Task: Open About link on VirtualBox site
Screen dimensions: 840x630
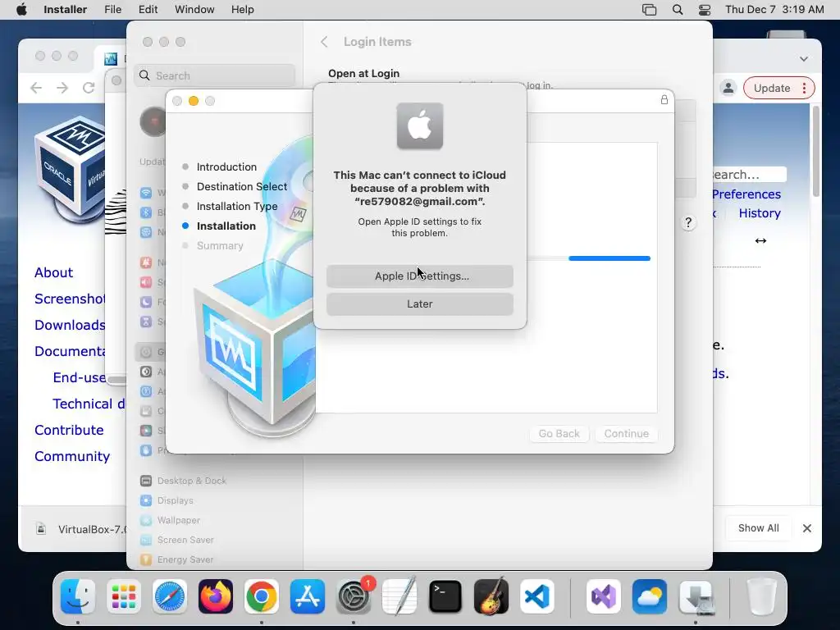Action: (53, 272)
